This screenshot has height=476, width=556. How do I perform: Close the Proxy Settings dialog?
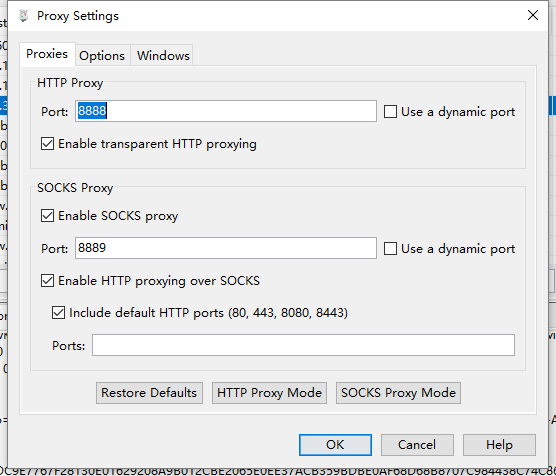[533, 15]
